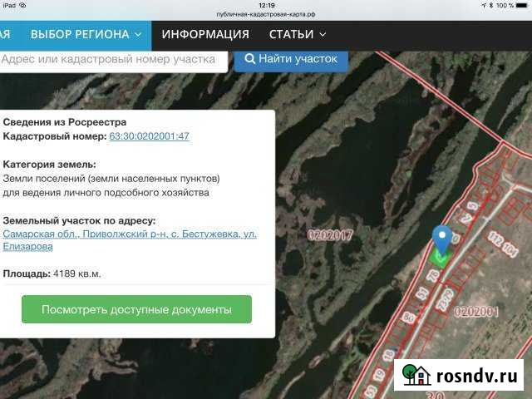Click the Земельный участок по адресу heading
The image size is (532, 399).
tap(79, 221)
